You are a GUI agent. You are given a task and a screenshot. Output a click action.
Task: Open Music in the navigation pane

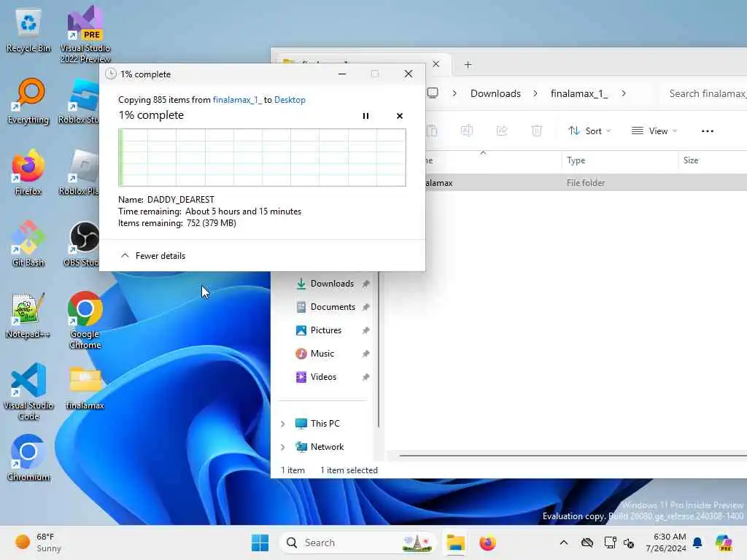(315, 354)
